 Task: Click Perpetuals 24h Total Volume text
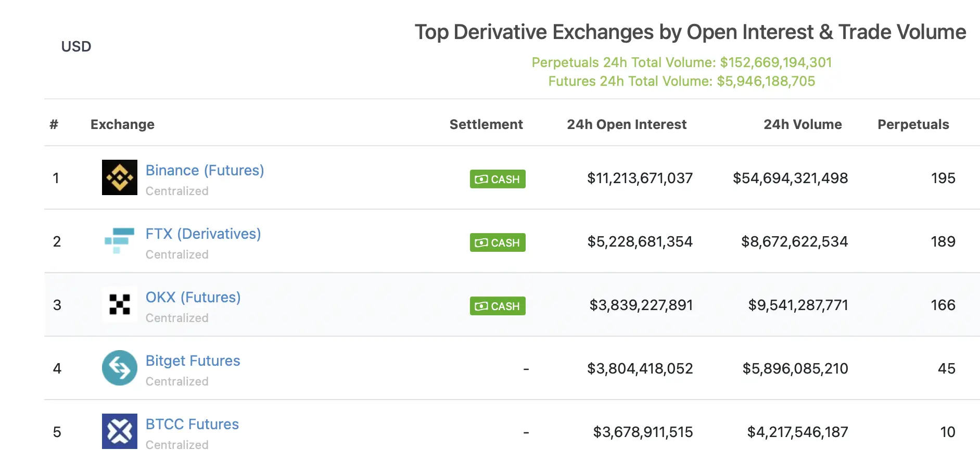[x=682, y=62]
